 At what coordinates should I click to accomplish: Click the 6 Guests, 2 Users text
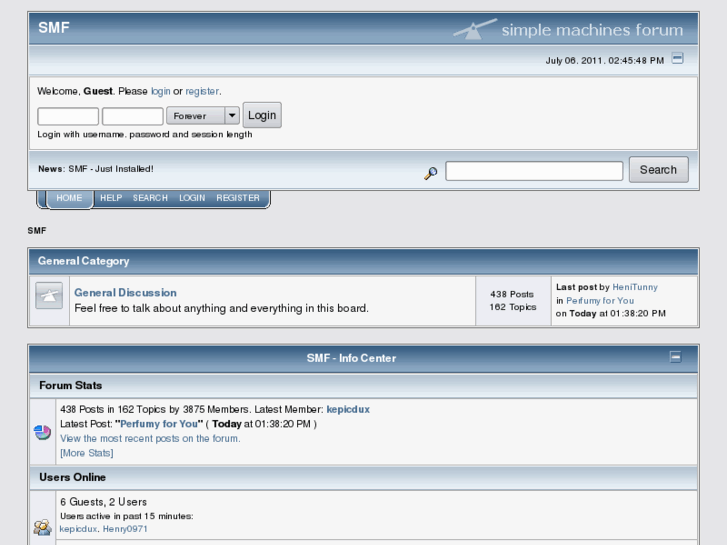tap(103, 502)
